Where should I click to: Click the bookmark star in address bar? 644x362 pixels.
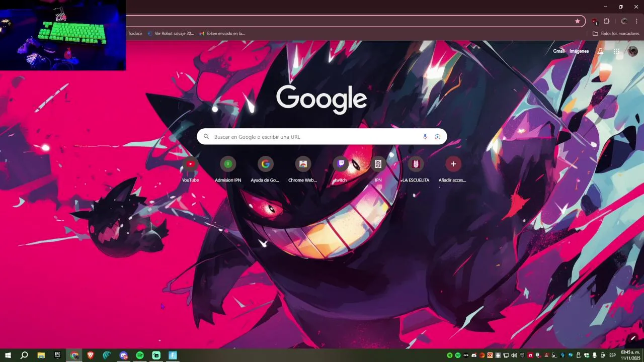click(578, 21)
